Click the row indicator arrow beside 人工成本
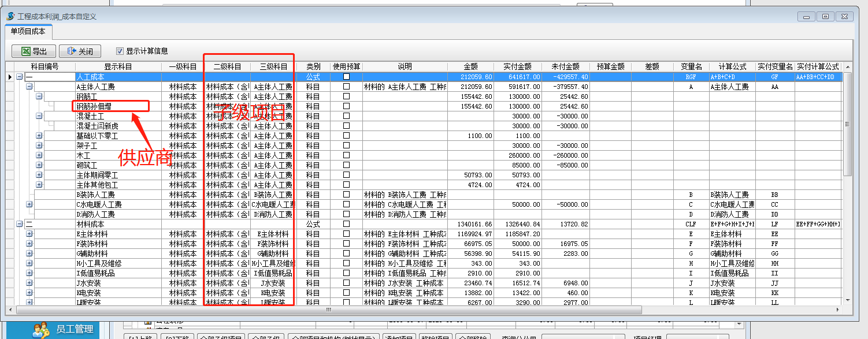 (x=10, y=77)
